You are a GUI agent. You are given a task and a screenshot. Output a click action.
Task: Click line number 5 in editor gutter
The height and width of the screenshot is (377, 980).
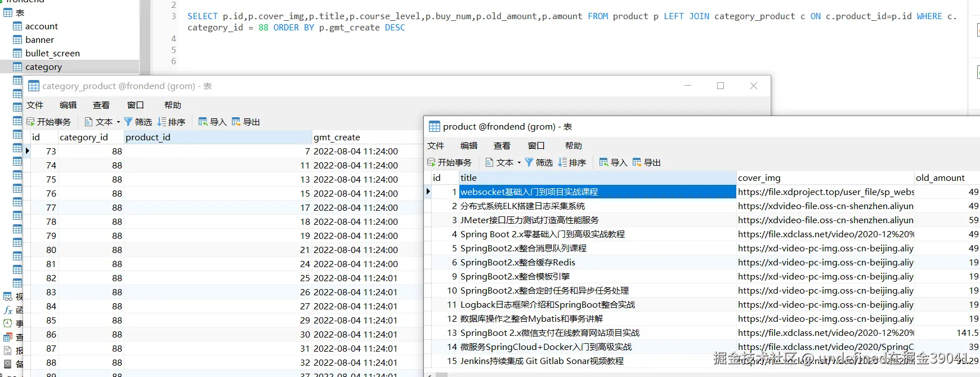coord(173,50)
